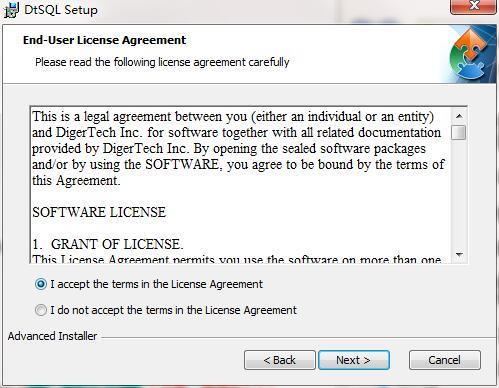Select the accept terms radio button
The width and height of the screenshot is (499, 388).
coord(41,284)
